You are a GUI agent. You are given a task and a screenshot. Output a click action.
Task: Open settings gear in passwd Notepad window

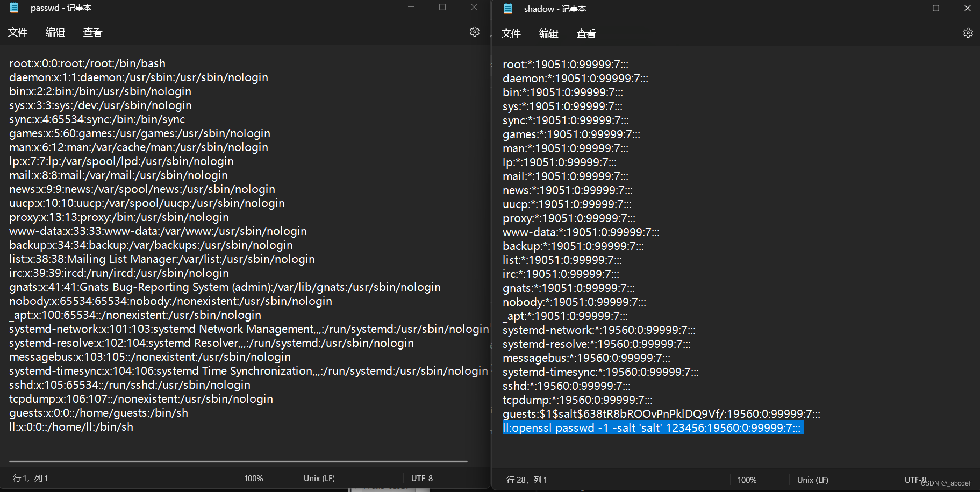pyautogui.click(x=474, y=32)
